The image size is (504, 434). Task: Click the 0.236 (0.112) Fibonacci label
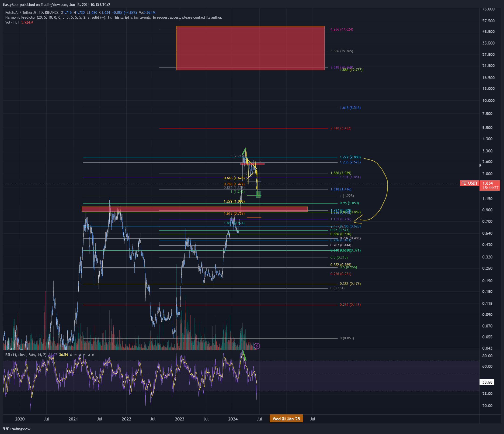point(350,305)
